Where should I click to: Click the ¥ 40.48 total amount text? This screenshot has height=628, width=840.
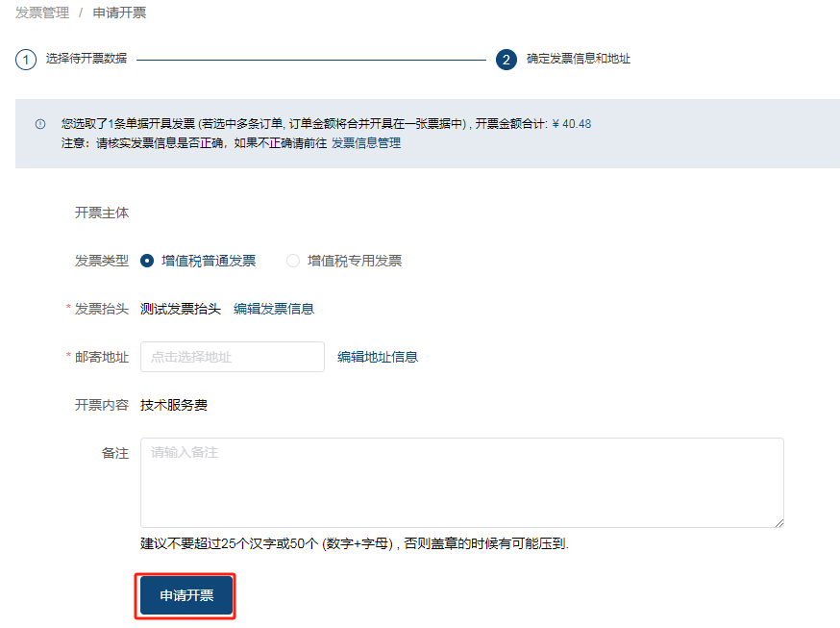(572, 124)
